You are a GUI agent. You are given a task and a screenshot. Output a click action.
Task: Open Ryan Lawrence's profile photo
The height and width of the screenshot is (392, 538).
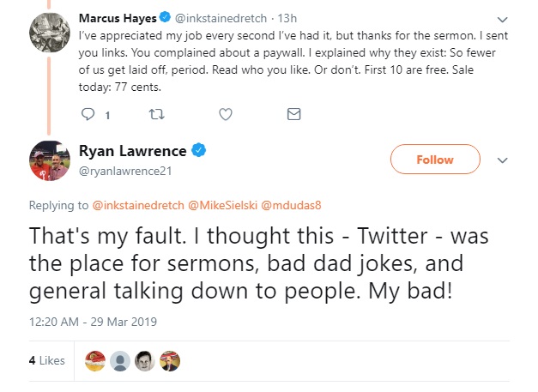click(x=49, y=160)
